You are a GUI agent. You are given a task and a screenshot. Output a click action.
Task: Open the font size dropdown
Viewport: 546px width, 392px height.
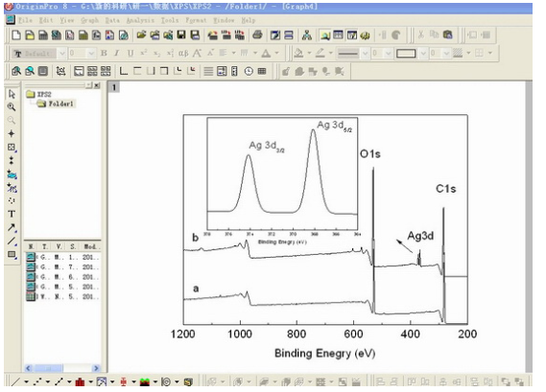[x=91, y=54]
